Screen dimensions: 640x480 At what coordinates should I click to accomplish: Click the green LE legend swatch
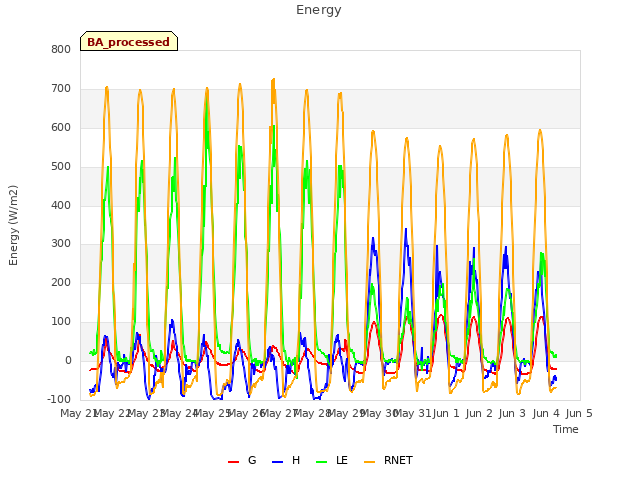point(322,462)
